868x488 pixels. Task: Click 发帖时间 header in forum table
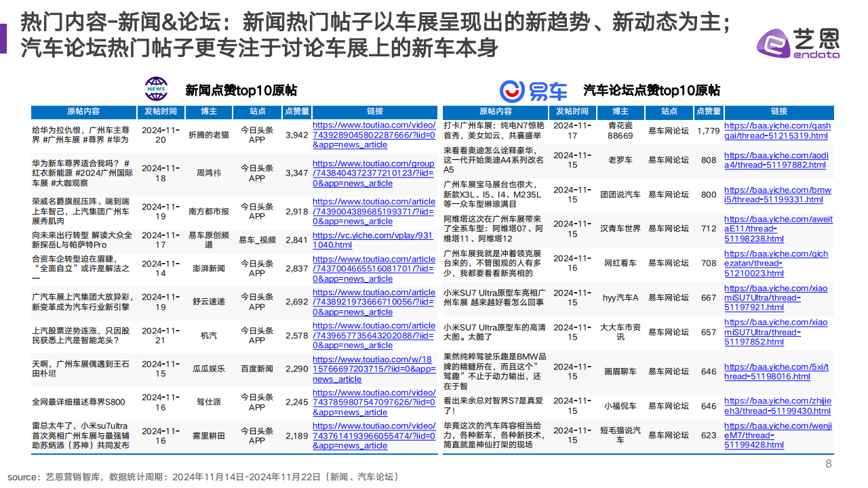572,111
